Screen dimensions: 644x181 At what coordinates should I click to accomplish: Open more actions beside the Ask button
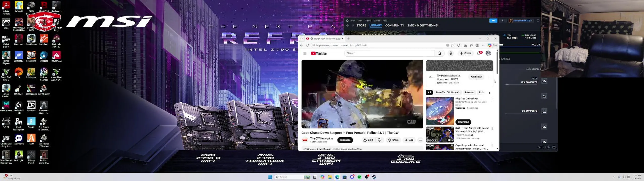420,140
